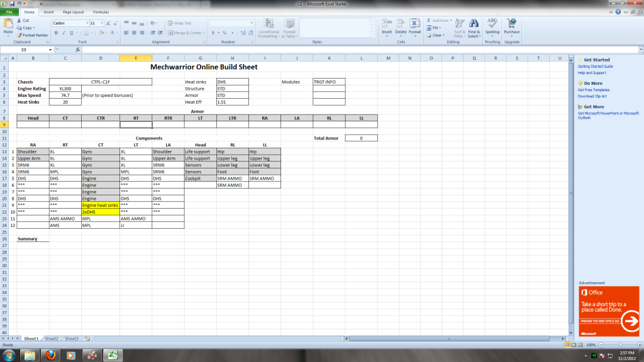Toggle Top Align vertical alignment
This screenshot has height=362, width=644.
[126, 23]
